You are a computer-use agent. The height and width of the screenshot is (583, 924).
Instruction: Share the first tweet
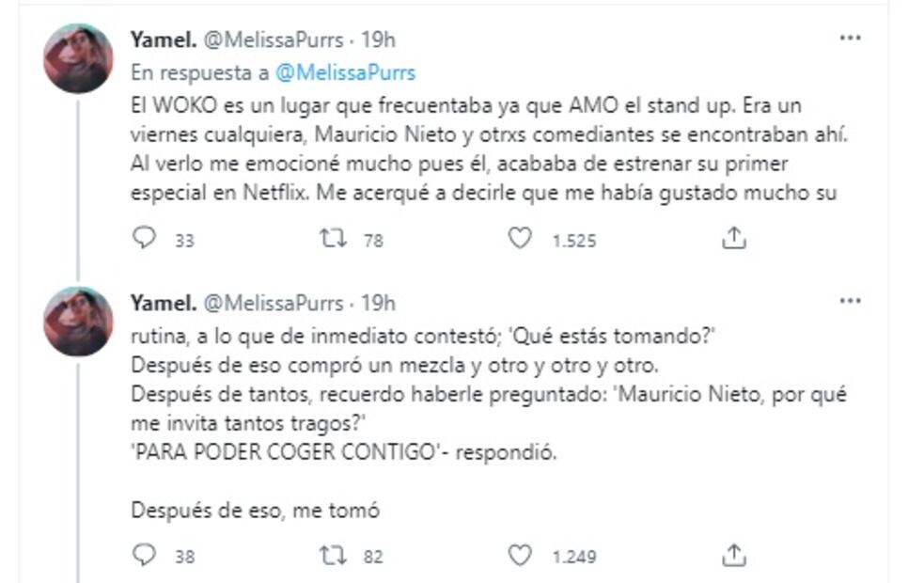point(733,239)
